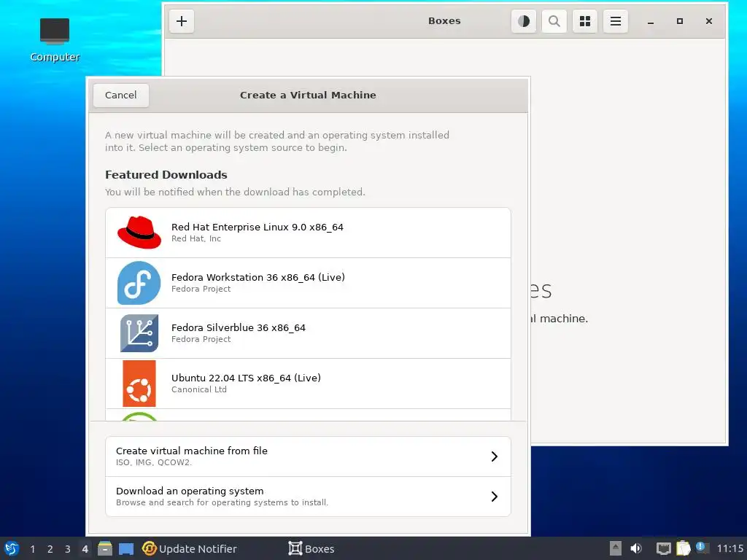Click the notification alert tray icon
This screenshot has height=560, width=747.
(702, 548)
